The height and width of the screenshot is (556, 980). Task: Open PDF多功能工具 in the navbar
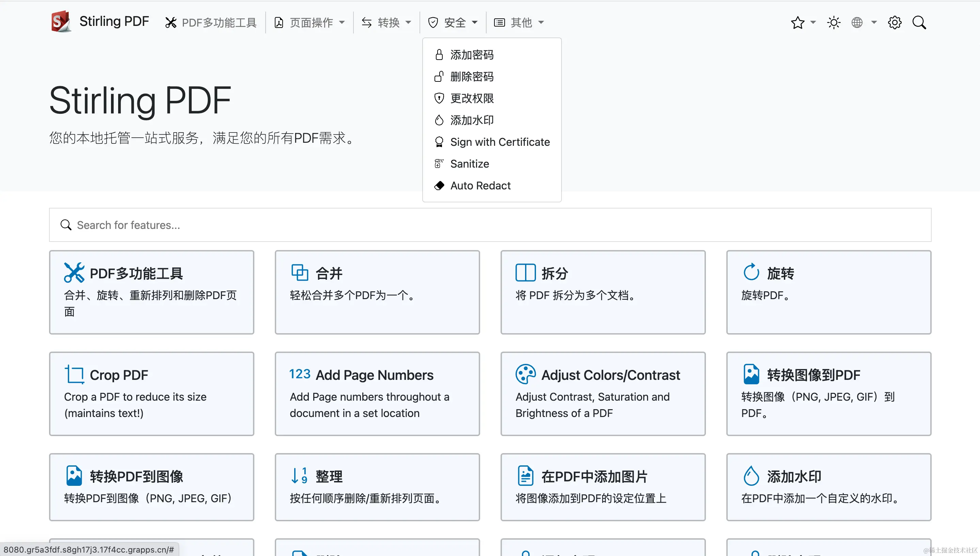pyautogui.click(x=211, y=22)
